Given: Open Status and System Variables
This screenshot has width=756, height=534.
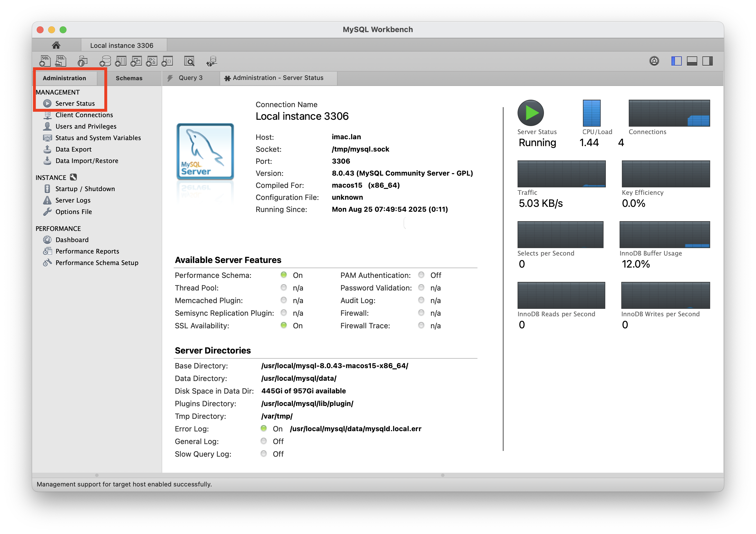Looking at the screenshot, I should (98, 138).
